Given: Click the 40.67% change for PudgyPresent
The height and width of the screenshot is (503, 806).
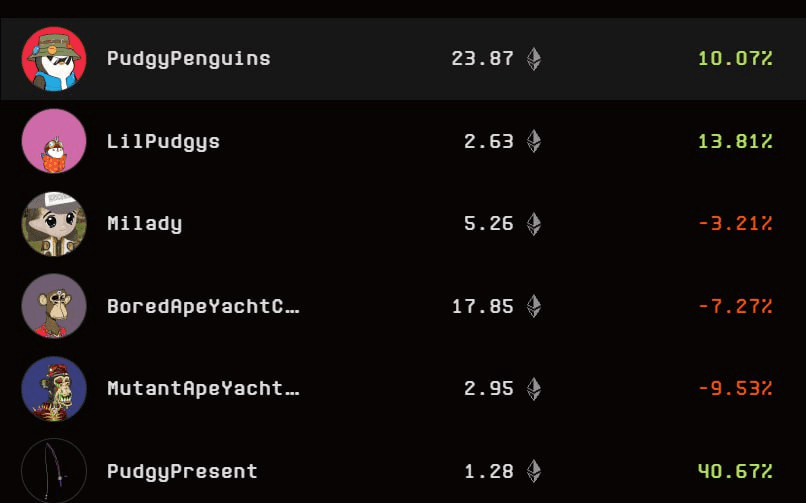Looking at the screenshot, I should click(735, 471).
